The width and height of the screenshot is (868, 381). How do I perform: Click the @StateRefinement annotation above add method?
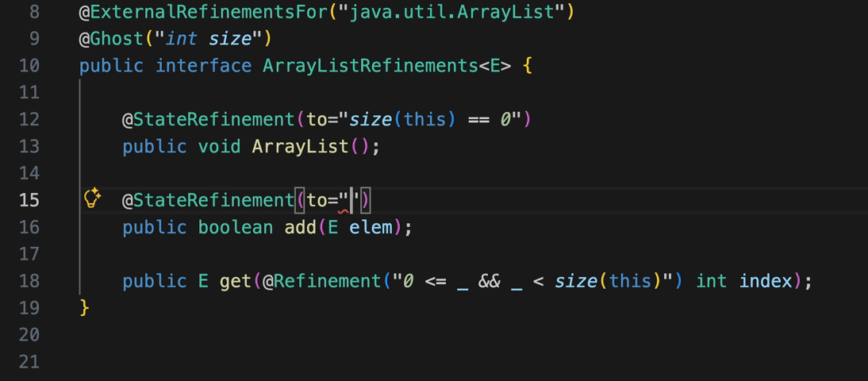[208, 200]
